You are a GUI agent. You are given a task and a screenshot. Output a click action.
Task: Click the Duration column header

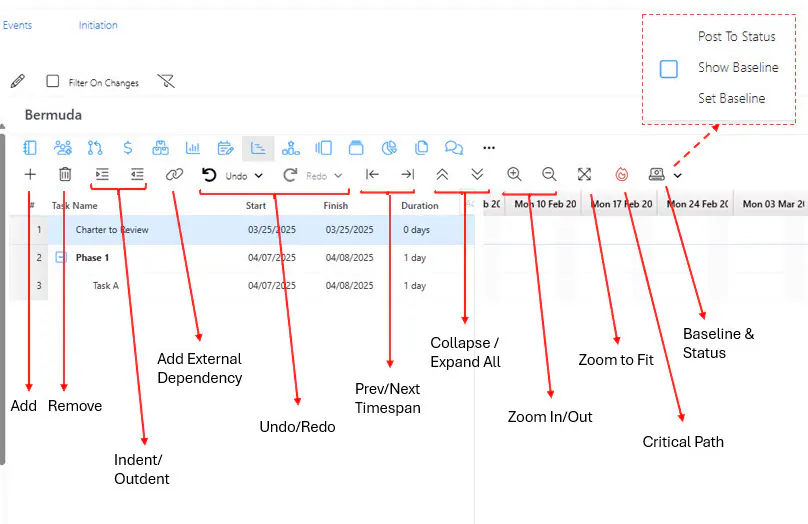[419, 206]
